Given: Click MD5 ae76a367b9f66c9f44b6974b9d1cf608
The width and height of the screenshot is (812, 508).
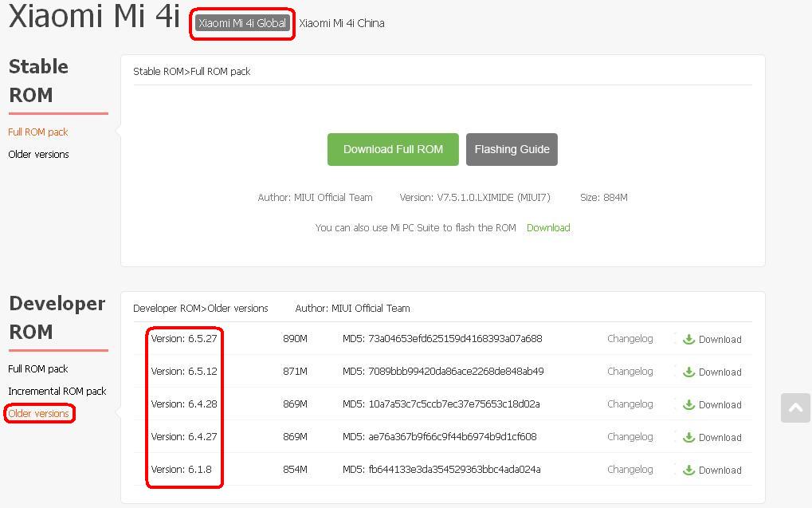Looking at the screenshot, I should [440, 436].
